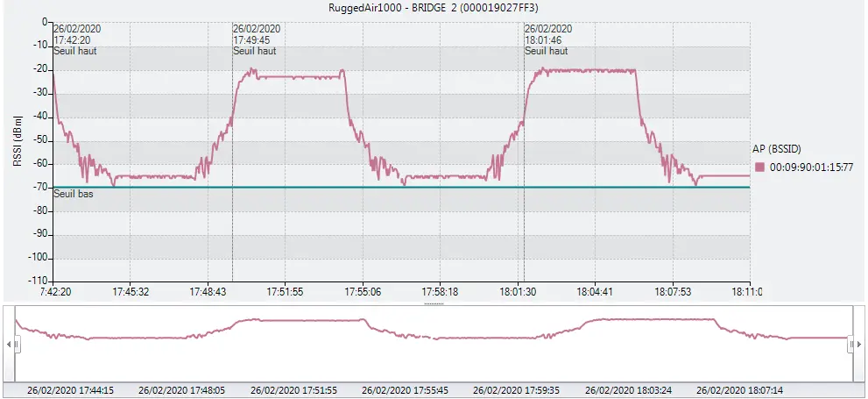Click 26/02/2020 18:03:24 in overview timeline
This screenshot has height=399, width=868.
[628, 390]
